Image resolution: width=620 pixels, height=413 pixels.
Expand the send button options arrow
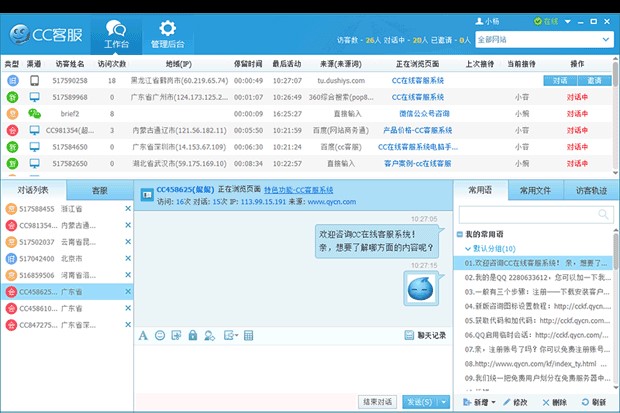point(444,401)
